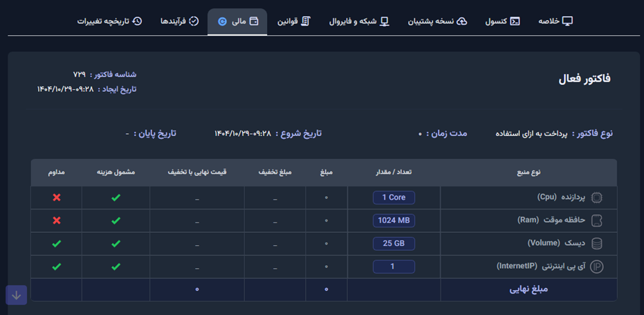Viewport: 644px width, 315px height.
Task: Click the cloud upload icon beside نسخه پشتیبان
Action: (462, 21)
